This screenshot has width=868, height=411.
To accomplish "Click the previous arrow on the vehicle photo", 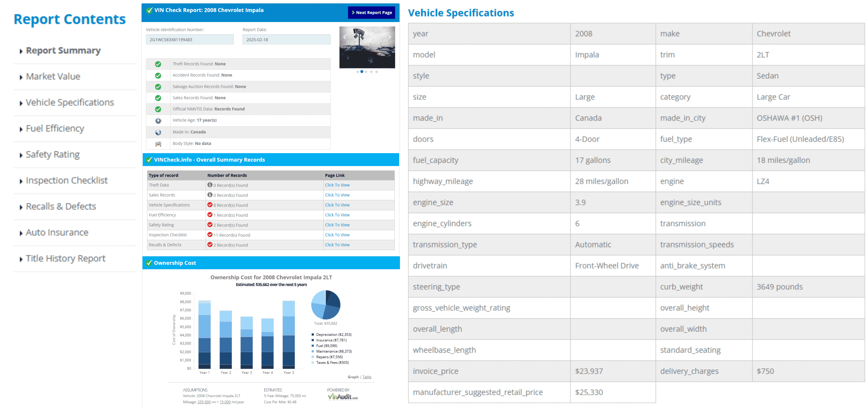I will [x=344, y=37].
